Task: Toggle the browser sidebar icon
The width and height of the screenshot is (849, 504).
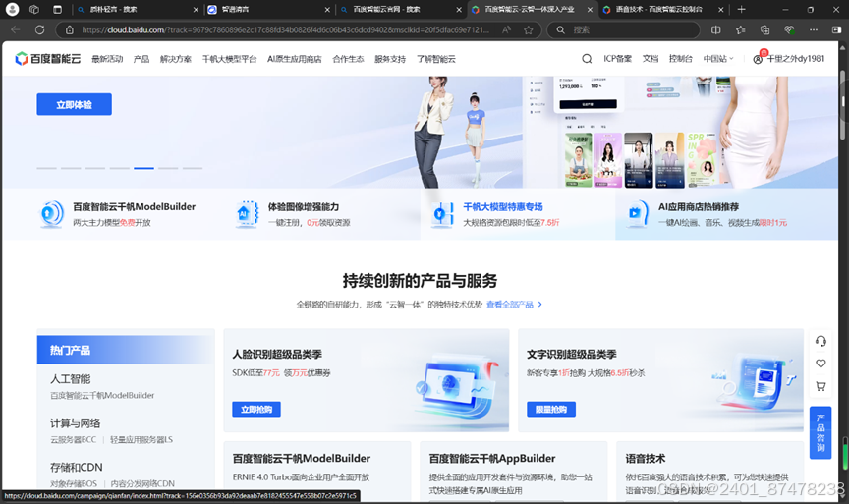Action: click(836, 29)
